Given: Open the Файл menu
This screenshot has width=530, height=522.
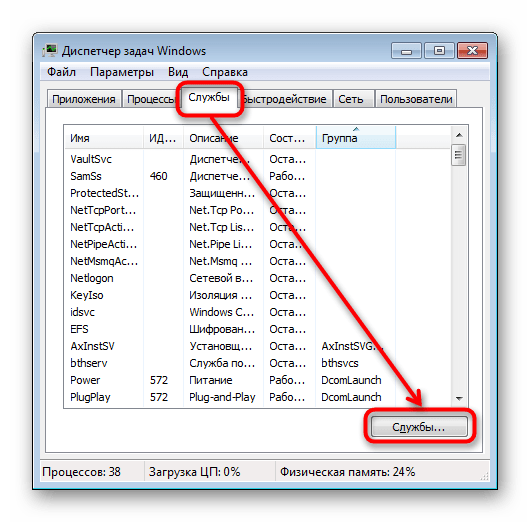Looking at the screenshot, I should click(x=61, y=72).
